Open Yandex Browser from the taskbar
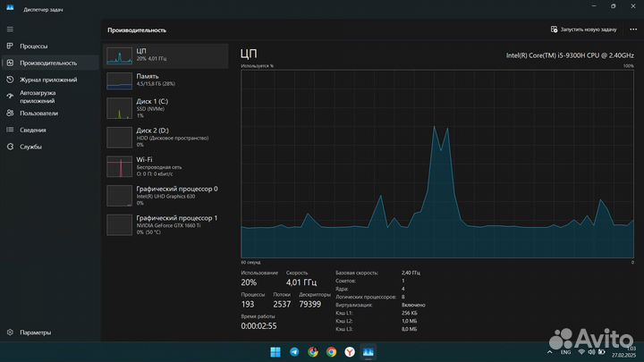This screenshot has height=362, width=644. [x=350, y=352]
